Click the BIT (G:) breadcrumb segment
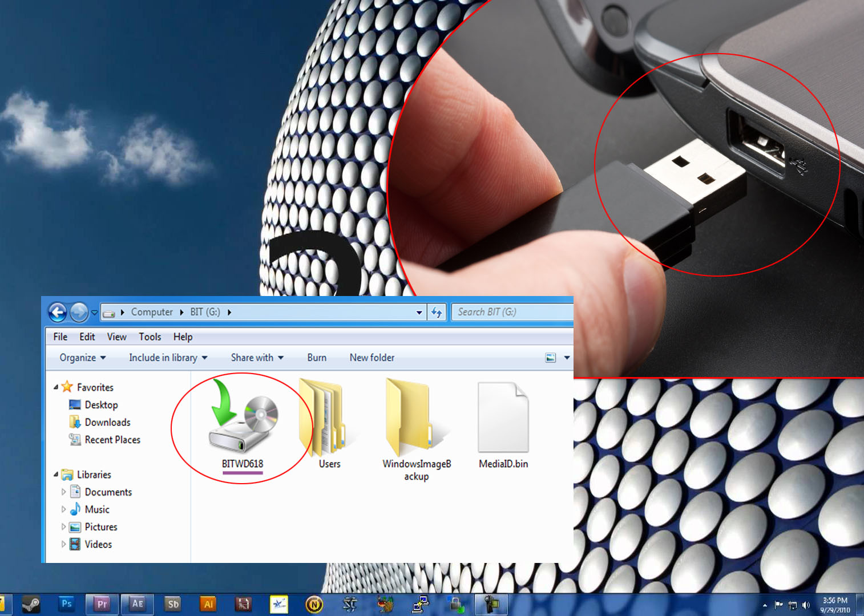The image size is (864, 616). pos(205,312)
